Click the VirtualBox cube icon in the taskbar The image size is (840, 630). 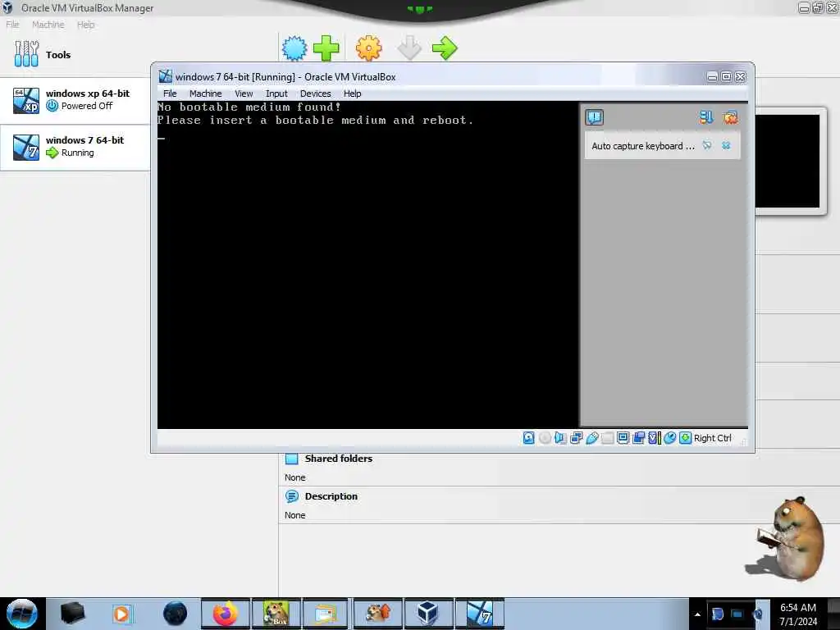tap(427, 614)
